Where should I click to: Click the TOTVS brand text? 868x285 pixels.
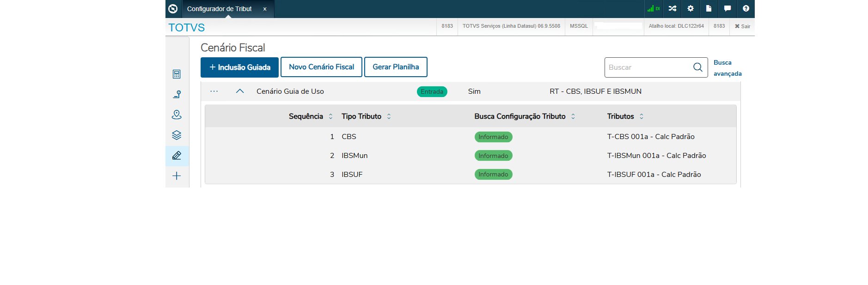point(186,28)
